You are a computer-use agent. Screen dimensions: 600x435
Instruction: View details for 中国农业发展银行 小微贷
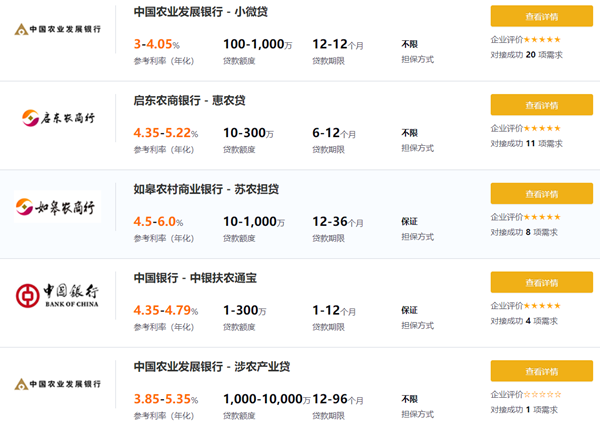pos(542,16)
